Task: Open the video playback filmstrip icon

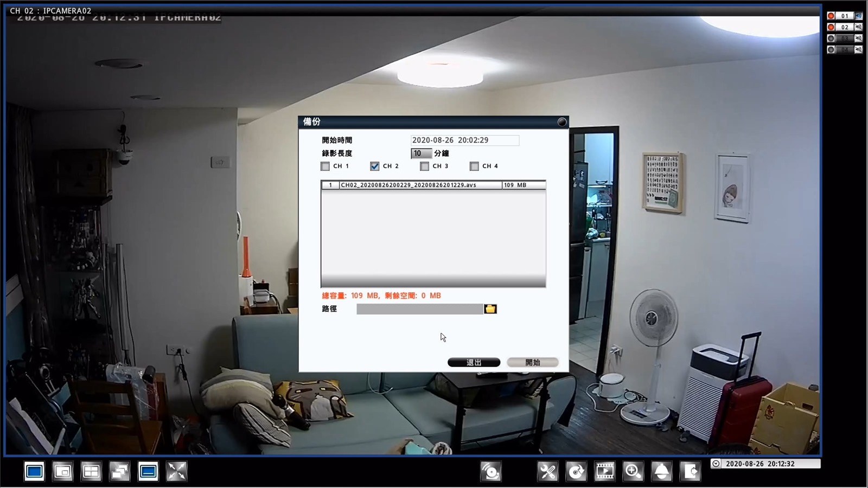Action: (604, 472)
